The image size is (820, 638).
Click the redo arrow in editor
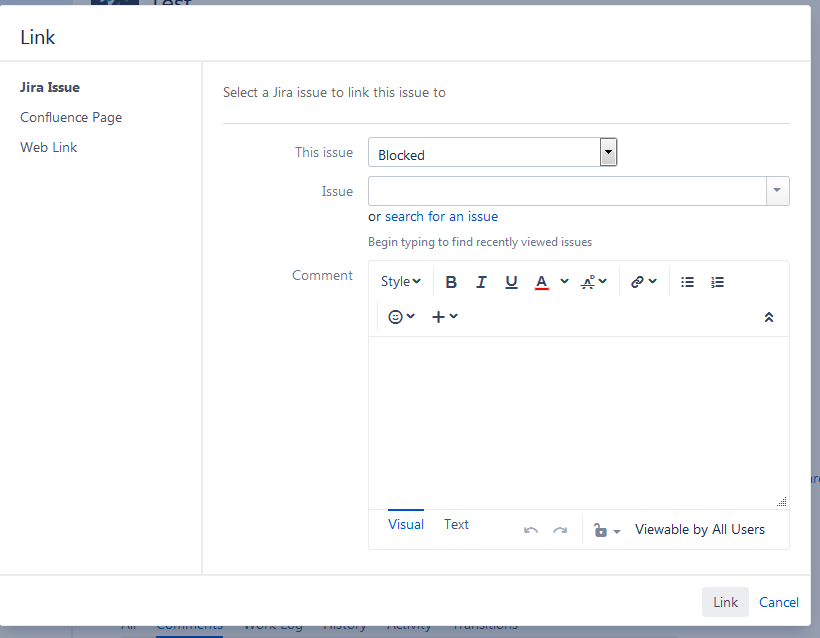click(x=560, y=530)
